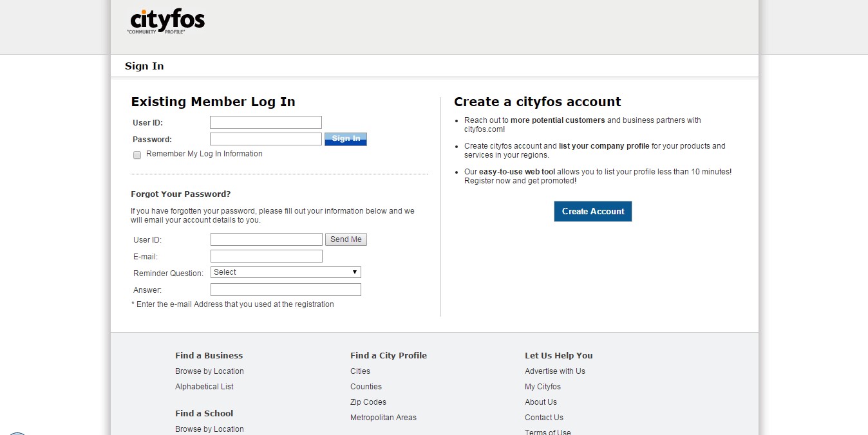
Task: Open the Zip Codes link
Action: click(x=368, y=402)
